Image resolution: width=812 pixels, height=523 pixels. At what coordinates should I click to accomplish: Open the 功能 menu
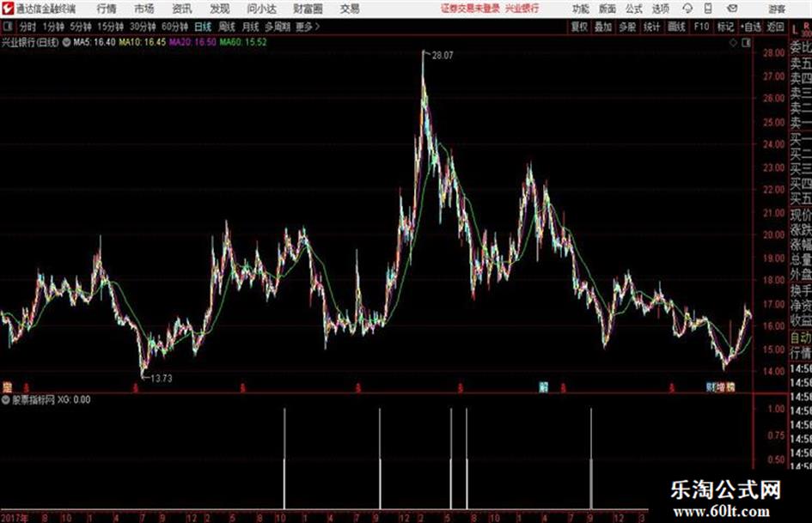(x=581, y=9)
